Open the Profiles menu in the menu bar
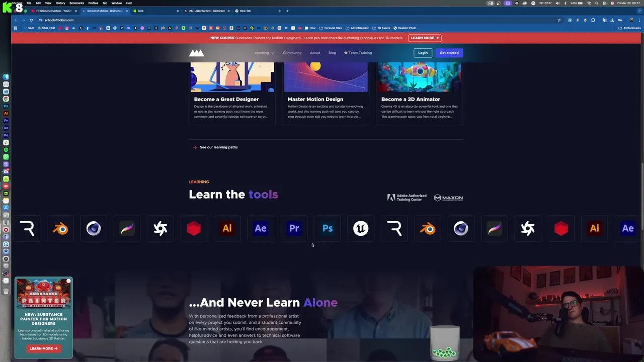Viewport: 644px width, 362px height. [x=93, y=3]
